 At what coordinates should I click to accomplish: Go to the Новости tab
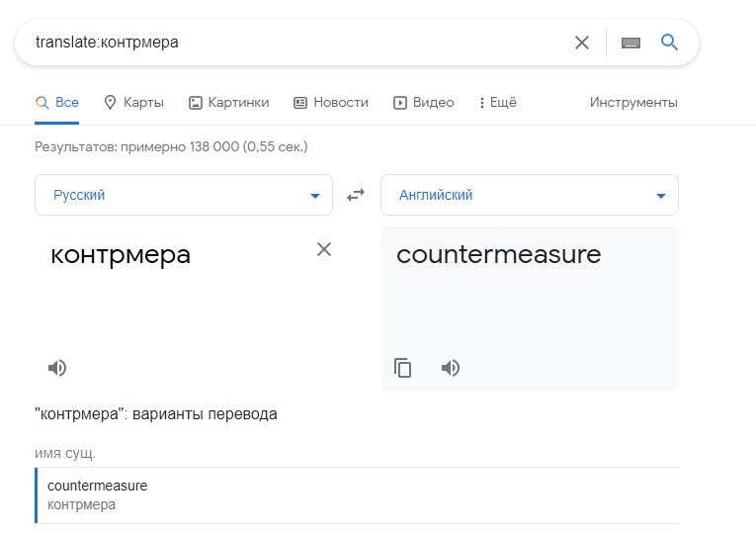[331, 102]
